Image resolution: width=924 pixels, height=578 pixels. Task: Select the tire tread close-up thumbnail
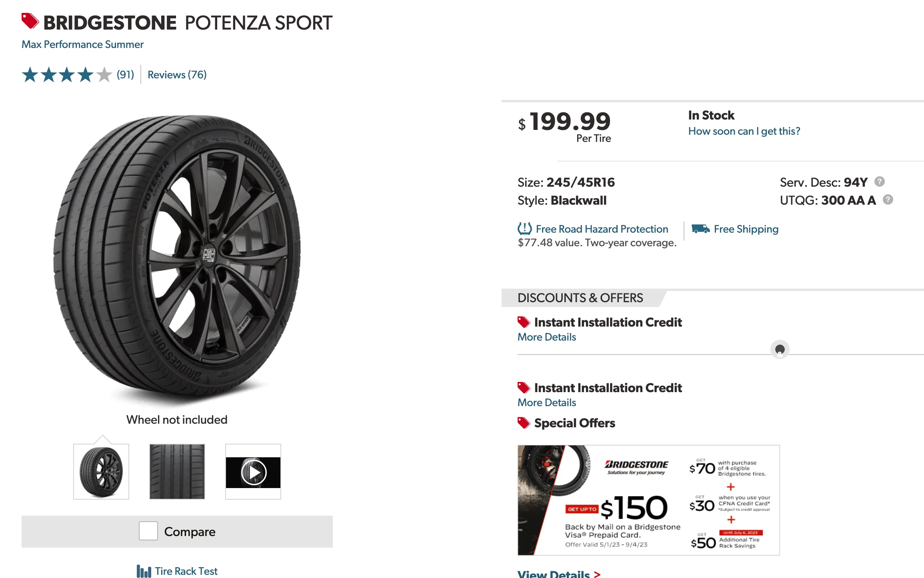coord(177,472)
